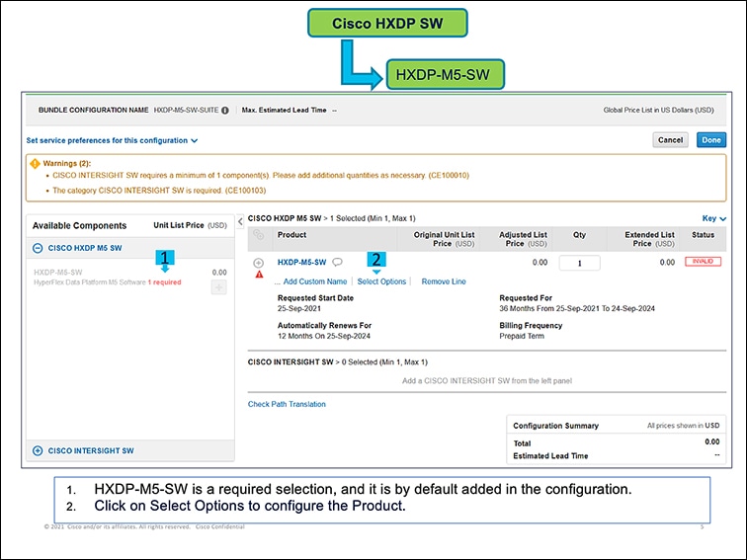Screen dimensions: 747x560
Task: Click the Unit List Price header
Action: click(x=190, y=225)
